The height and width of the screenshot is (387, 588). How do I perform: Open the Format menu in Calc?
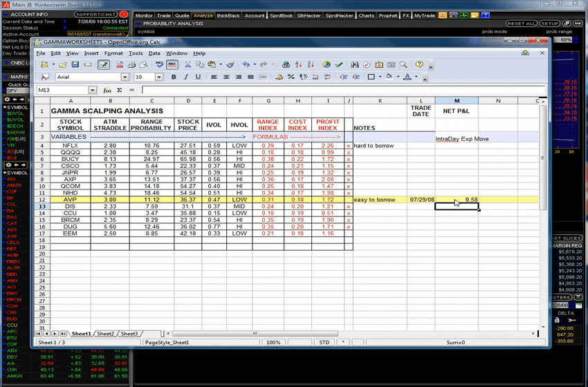(x=113, y=53)
